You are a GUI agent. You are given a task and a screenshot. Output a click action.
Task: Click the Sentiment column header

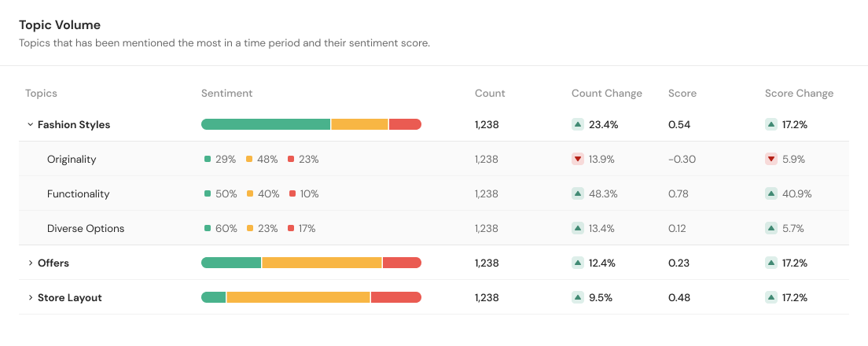tap(226, 93)
